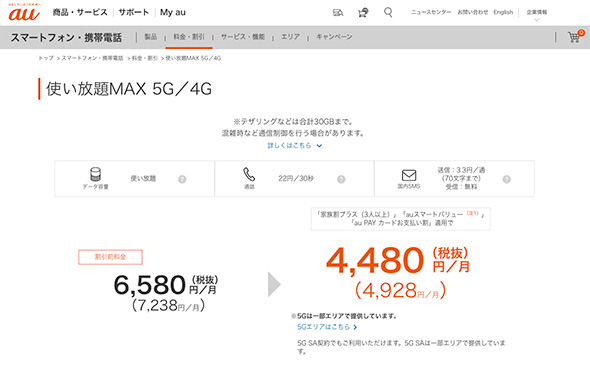Click the magnifying glass search icon
The image size is (590, 379).
tap(388, 12)
